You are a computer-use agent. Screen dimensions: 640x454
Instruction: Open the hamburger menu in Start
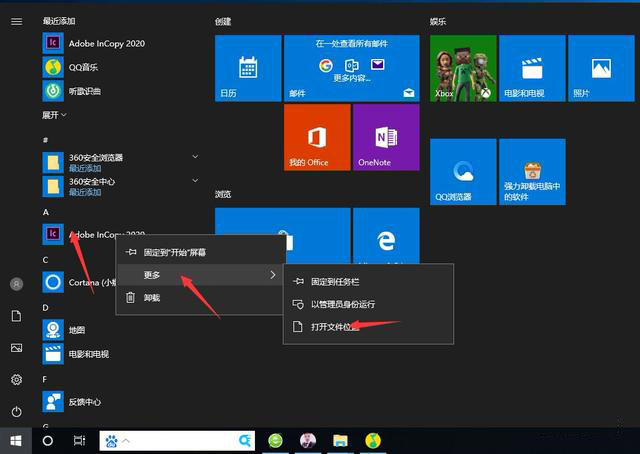(16, 21)
